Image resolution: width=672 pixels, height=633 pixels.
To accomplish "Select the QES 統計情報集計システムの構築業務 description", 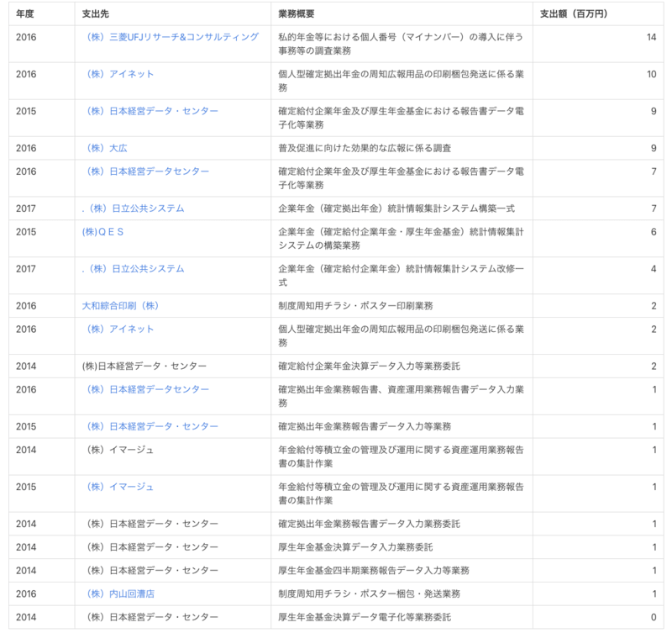I will tap(401, 239).
